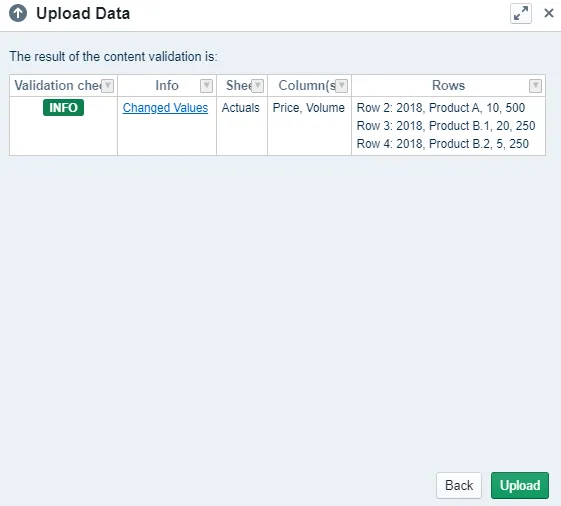Close the Upload Data dialog
561x506 pixels.
[x=548, y=13]
